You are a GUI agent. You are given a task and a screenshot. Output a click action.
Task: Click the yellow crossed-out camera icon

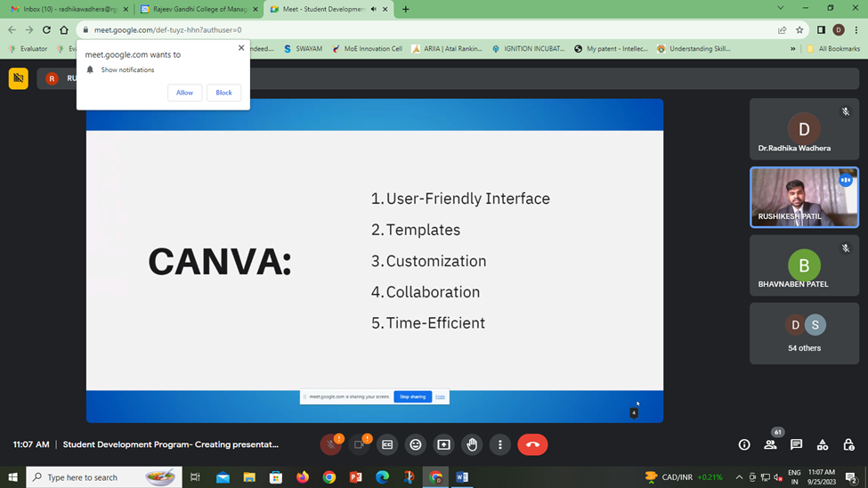pos(19,78)
